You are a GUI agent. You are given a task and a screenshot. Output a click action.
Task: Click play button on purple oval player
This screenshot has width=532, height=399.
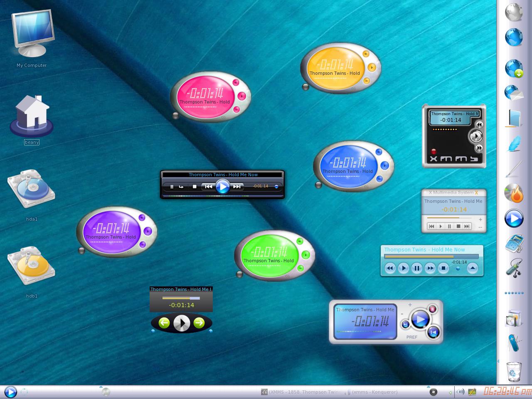point(148,231)
